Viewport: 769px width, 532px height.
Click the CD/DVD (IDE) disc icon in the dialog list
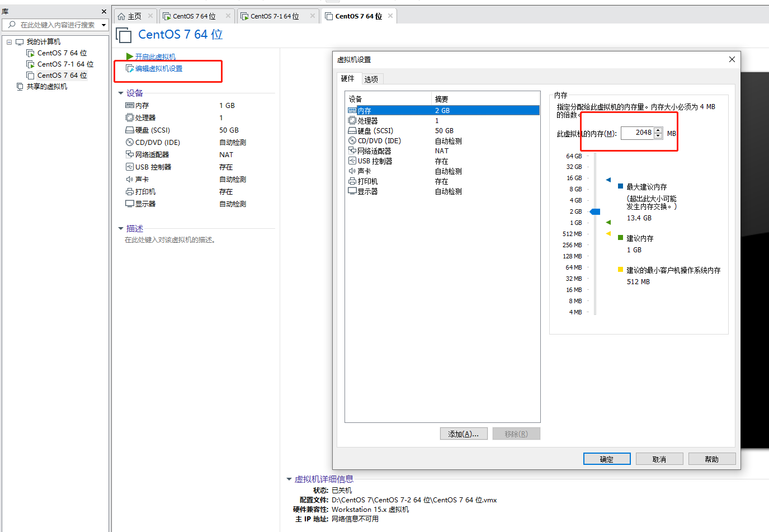(x=352, y=140)
